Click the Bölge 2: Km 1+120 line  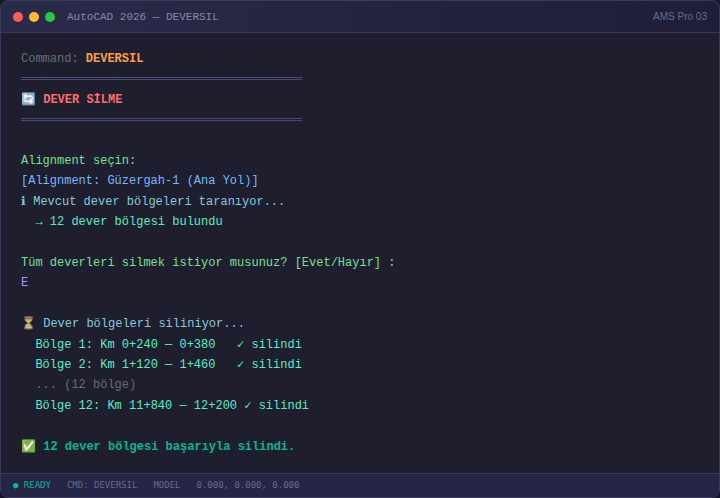pos(169,364)
